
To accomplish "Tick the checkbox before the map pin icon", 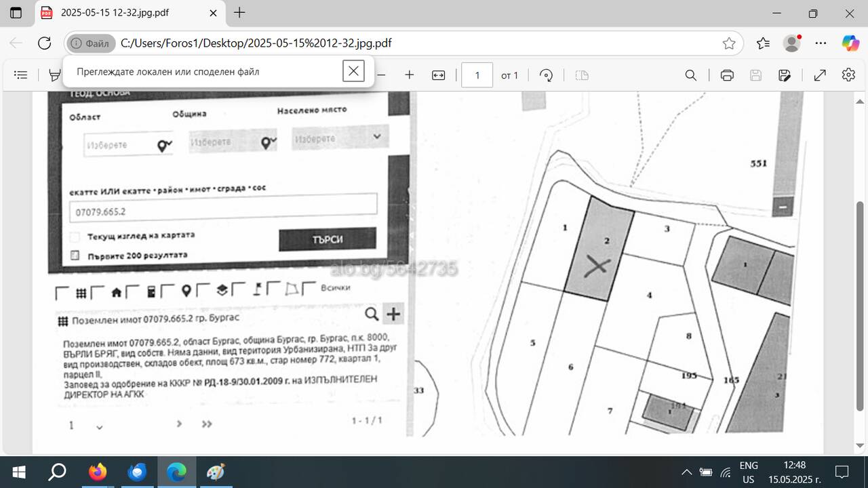I will (168, 291).
